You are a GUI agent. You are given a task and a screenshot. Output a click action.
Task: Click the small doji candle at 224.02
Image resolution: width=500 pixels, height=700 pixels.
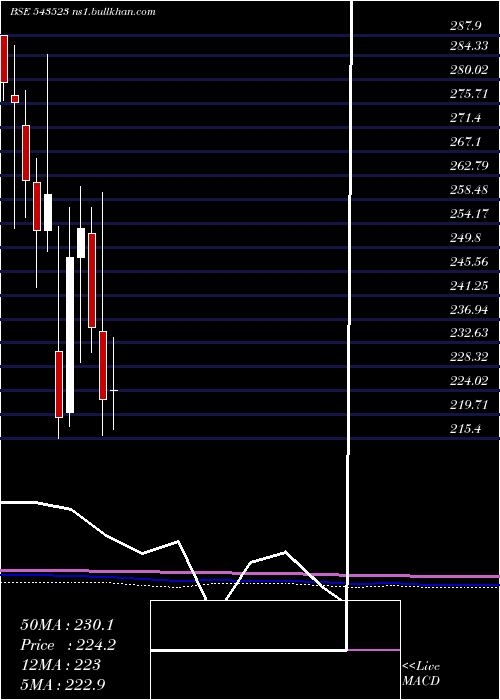tap(114, 391)
